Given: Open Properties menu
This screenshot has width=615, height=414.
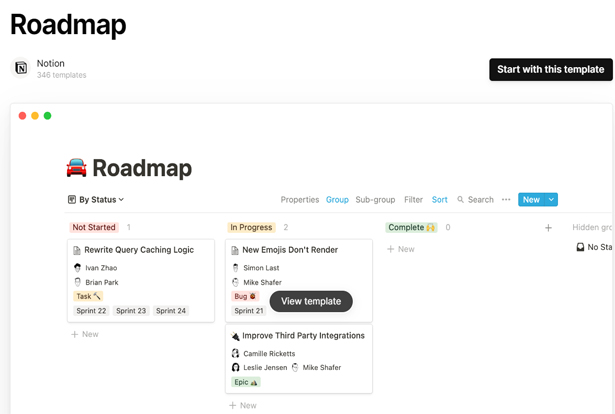Looking at the screenshot, I should [300, 200].
